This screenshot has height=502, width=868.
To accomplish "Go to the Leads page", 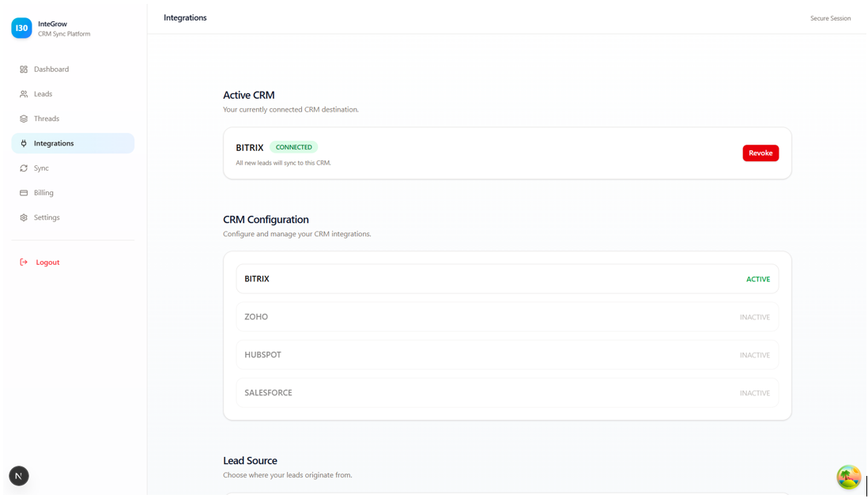I will coord(73,94).
